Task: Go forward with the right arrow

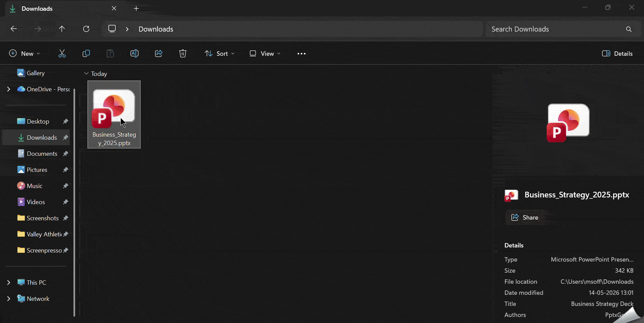Action: click(x=38, y=29)
